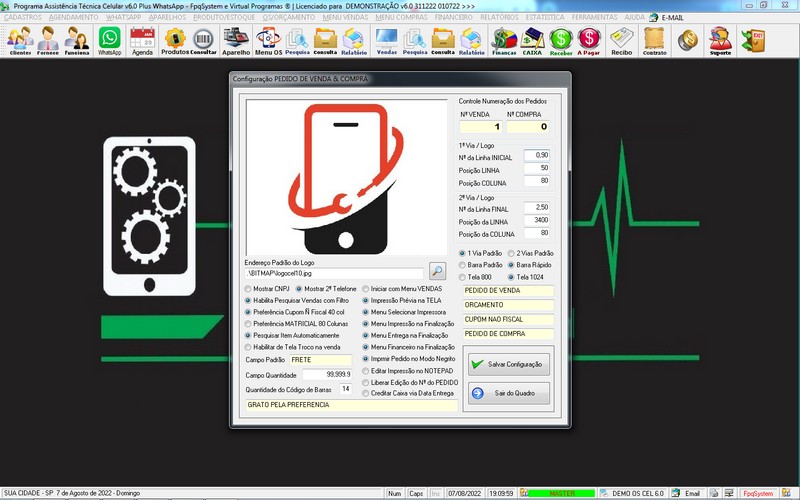This screenshot has height=500, width=800.
Task: Select Tela 800 radio button
Action: 476,277
